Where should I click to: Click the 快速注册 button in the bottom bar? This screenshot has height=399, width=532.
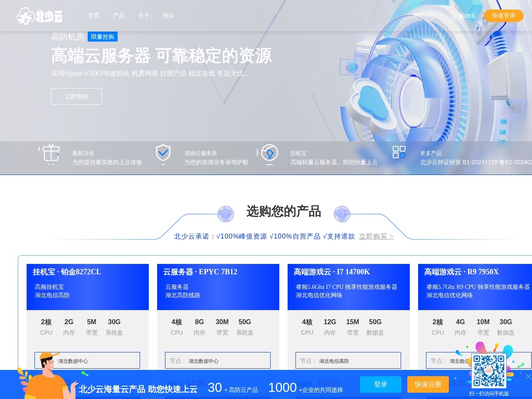click(x=428, y=384)
